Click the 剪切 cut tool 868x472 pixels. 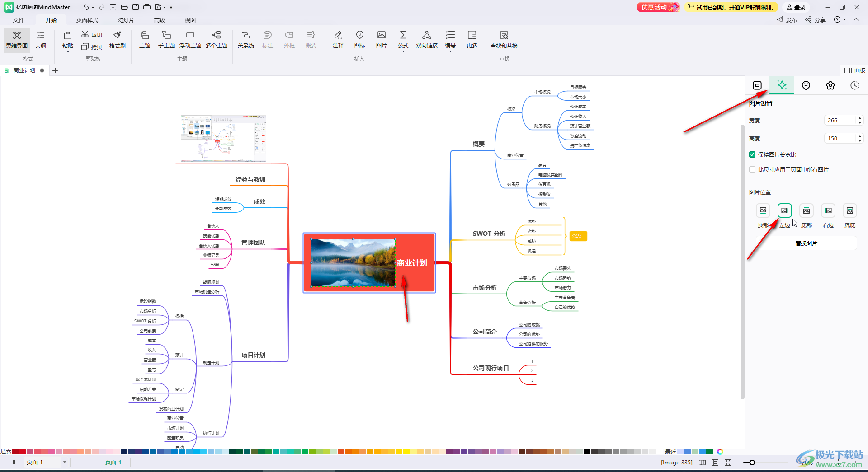tap(92, 35)
